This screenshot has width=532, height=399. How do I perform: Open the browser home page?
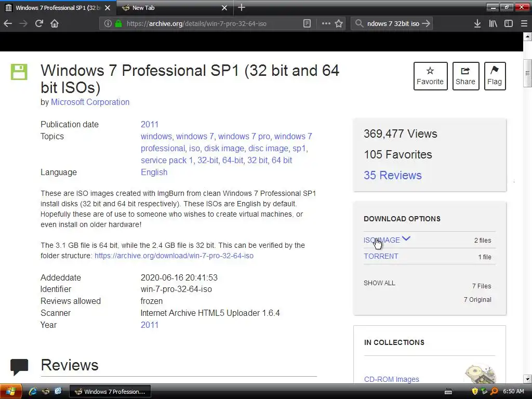55,23
